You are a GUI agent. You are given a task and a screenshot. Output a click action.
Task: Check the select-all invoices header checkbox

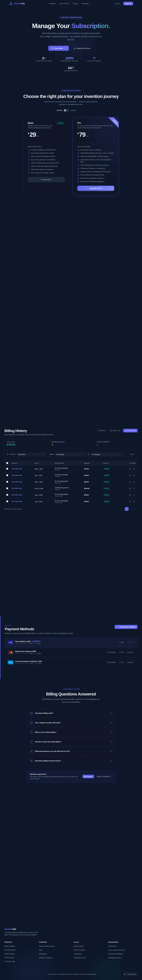click(x=7, y=463)
